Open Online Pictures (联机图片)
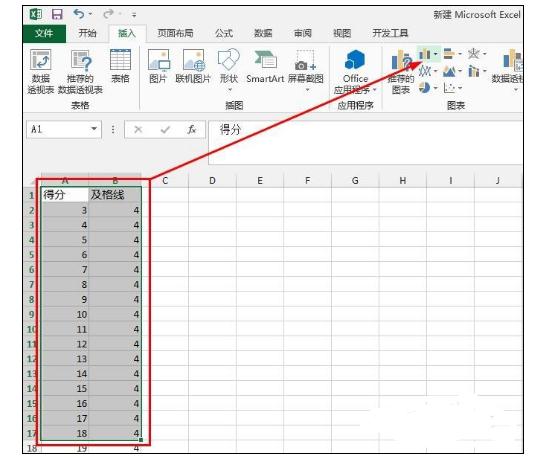The image size is (552, 461). [x=193, y=66]
